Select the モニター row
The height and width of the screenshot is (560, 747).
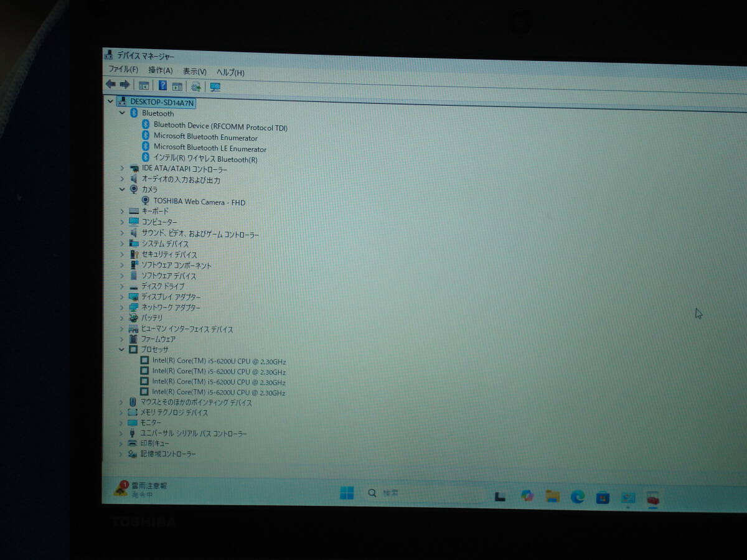[x=150, y=422]
